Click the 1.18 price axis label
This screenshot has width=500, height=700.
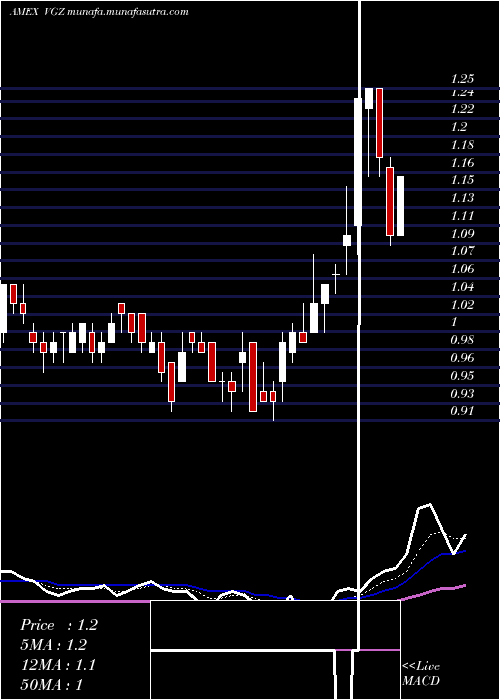click(x=462, y=145)
